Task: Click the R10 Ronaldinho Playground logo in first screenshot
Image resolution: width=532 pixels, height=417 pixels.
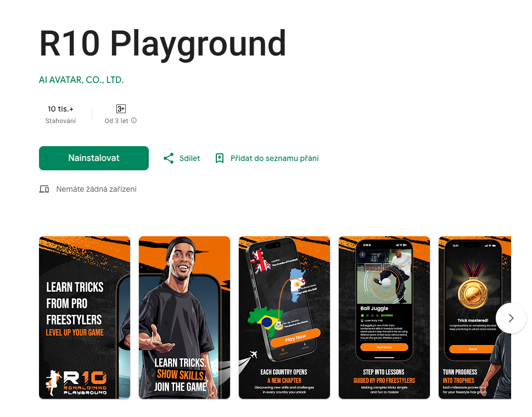Action: click(x=76, y=383)
